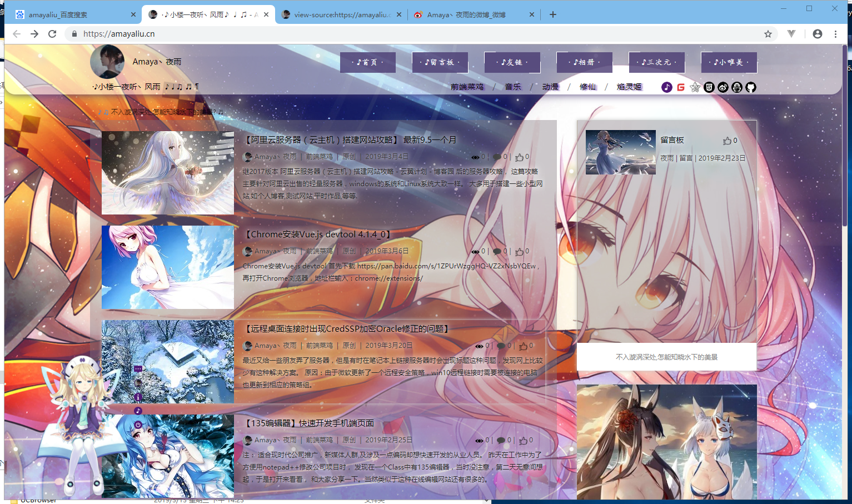Select the 音乐 category link

tap(513, 87)
